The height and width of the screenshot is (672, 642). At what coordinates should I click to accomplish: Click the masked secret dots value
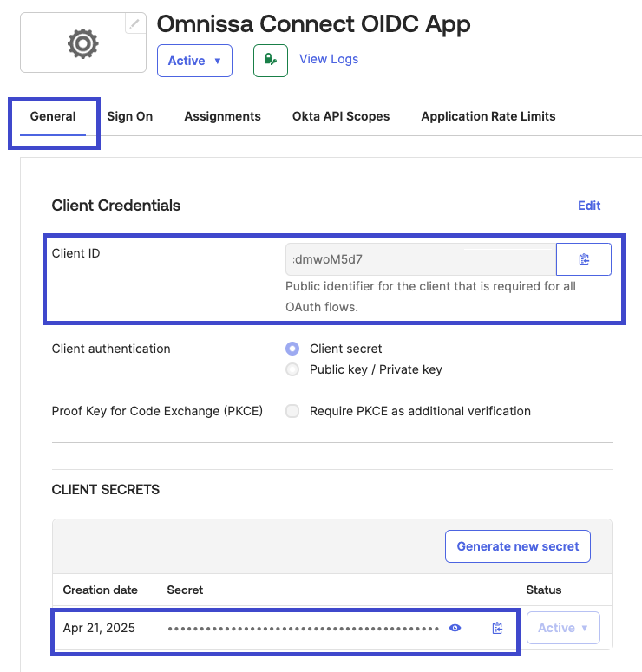pos(303,629)
